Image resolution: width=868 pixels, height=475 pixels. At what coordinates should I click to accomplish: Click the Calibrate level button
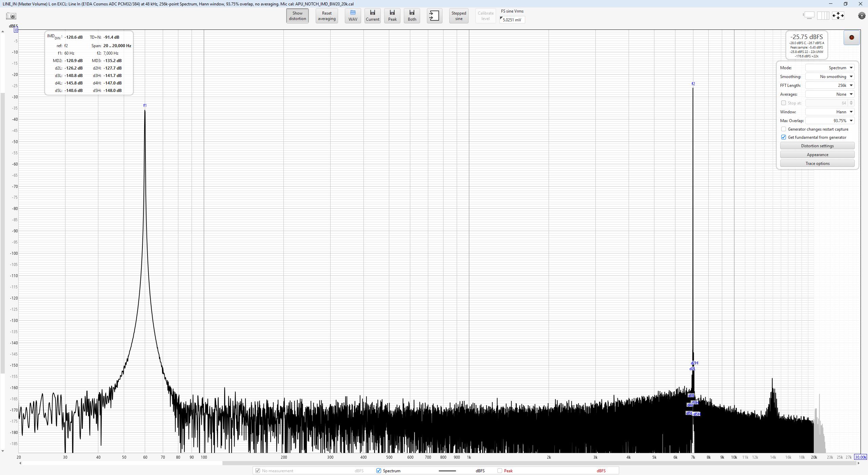click(486, 16)
